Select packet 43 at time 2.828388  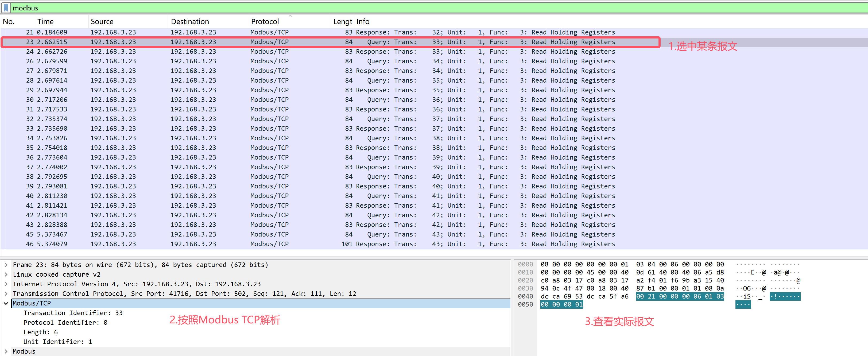pos(434,225)
